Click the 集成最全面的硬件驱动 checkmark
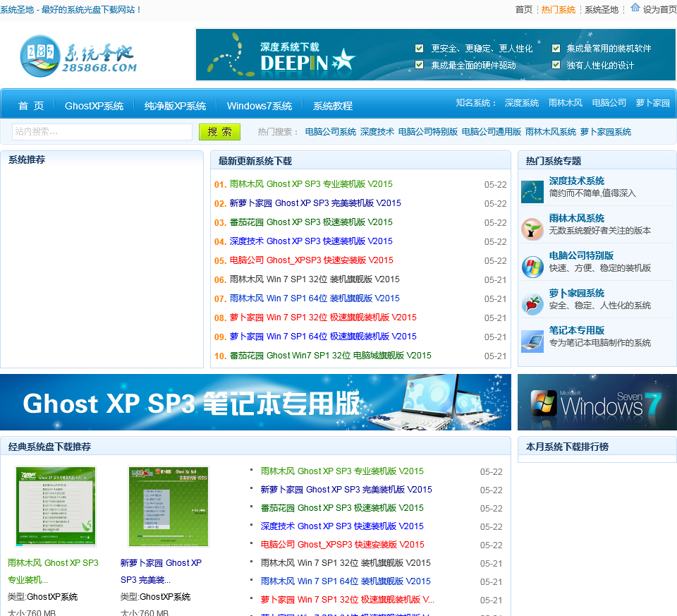This screenshot has height=616, width=677. (x=419, y=65)
